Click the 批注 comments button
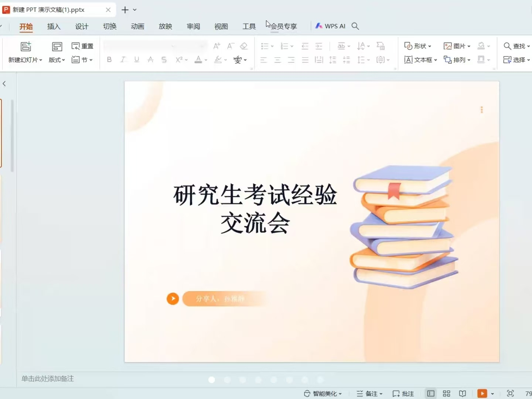 coord(403,393)
